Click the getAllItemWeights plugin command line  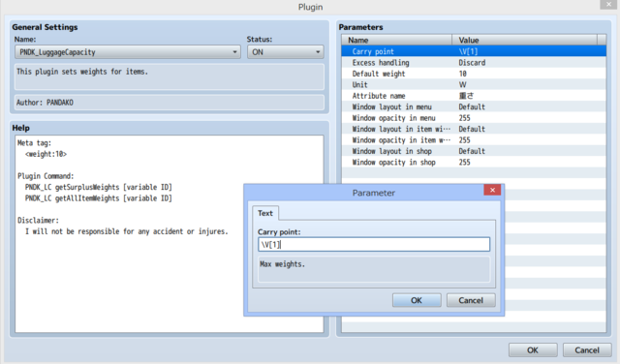tap(99, 198)
